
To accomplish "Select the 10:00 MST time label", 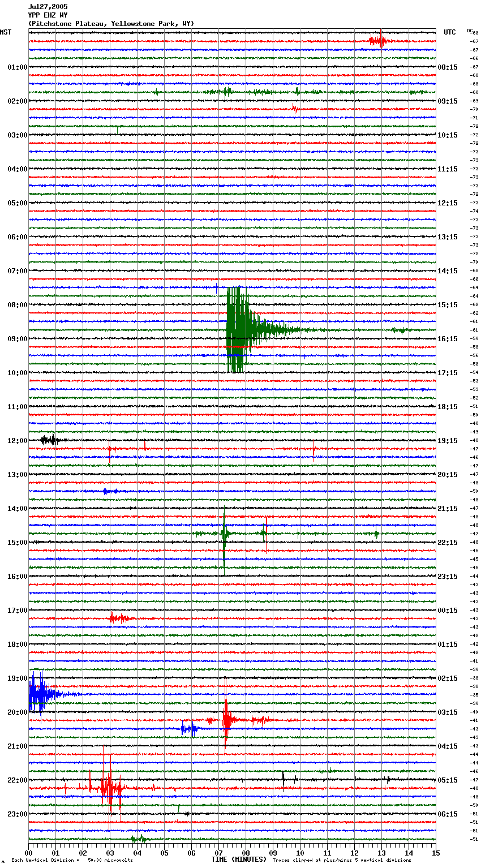I will point(18,373).
